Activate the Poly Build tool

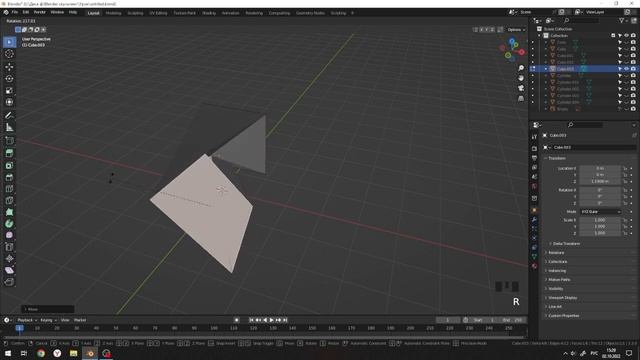click(x=9, y=212)
